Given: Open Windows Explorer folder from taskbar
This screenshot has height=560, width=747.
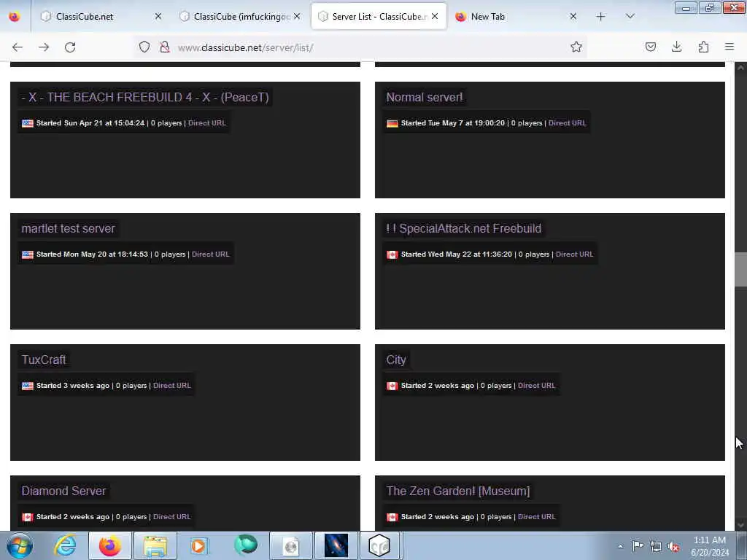Looking at the screenshot, I should 155,545.
